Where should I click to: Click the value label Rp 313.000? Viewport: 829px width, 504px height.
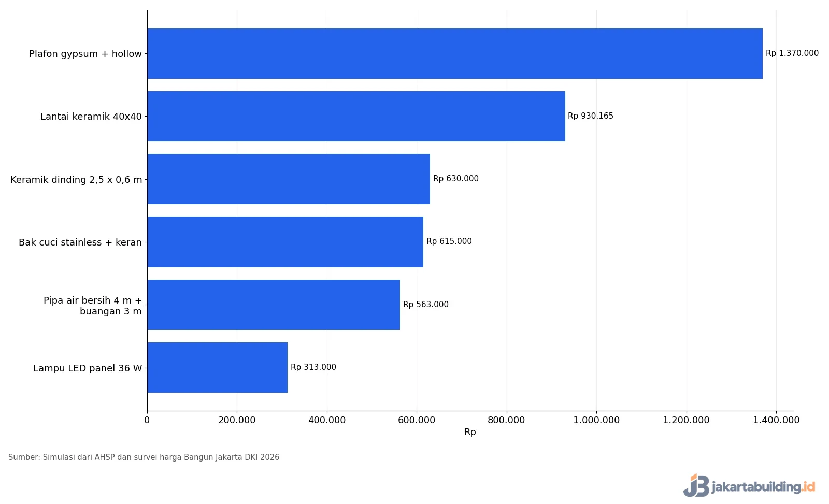pos(313,367)
